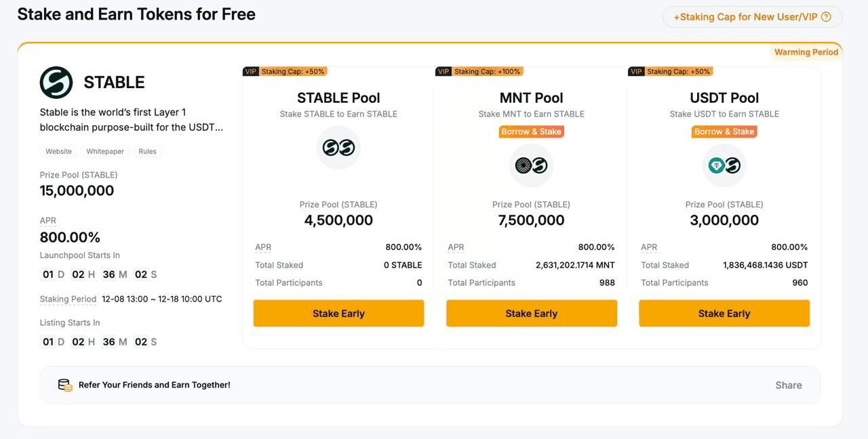
Task: Click the STABLE Pool paired coin icon
Action: pyautogui.click(x=338, y=148)
